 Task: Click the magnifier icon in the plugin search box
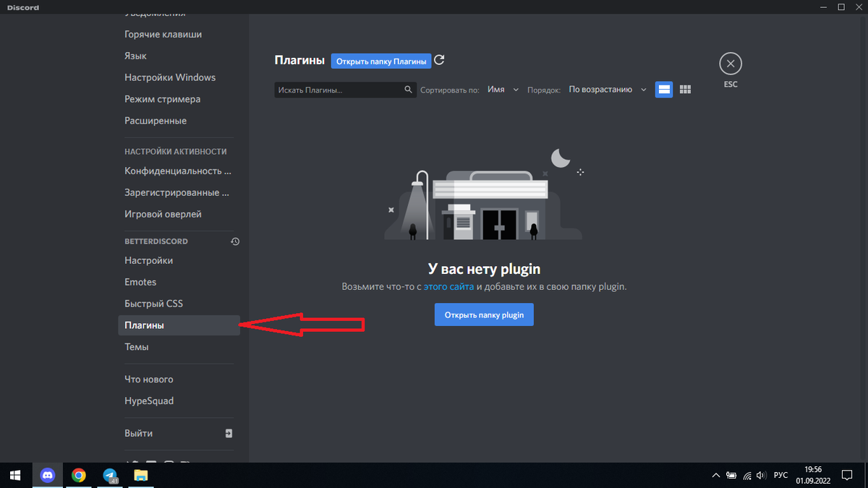tap(408, 90)
